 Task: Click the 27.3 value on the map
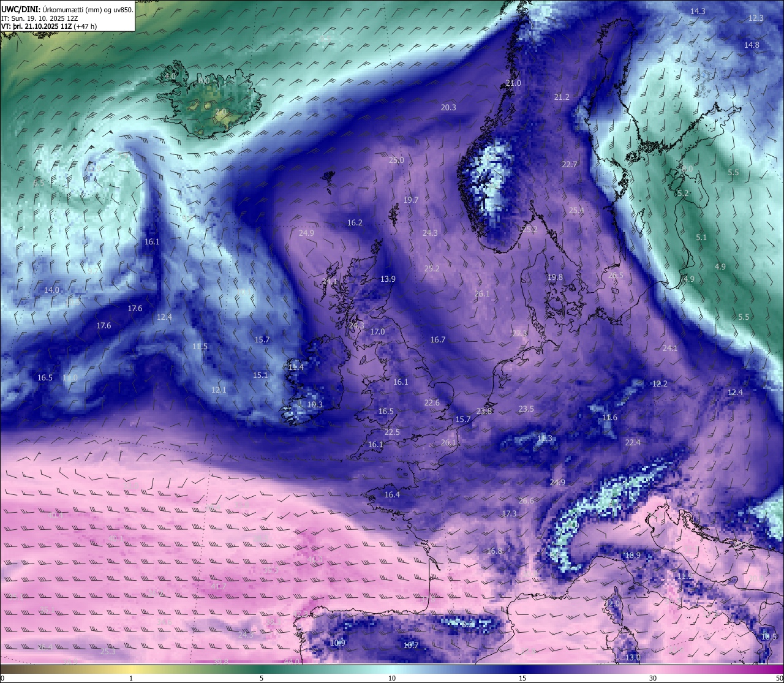click(519, 334)
